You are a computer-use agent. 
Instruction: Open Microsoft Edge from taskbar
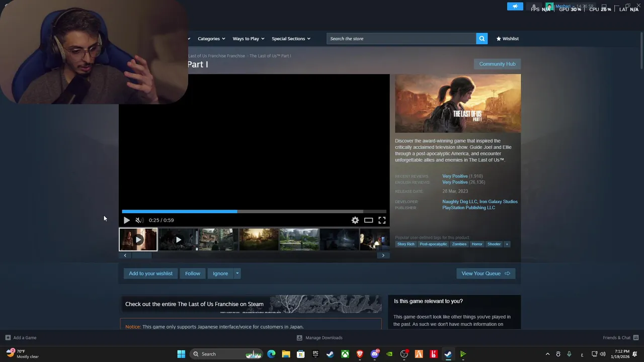tap(271, 354)
